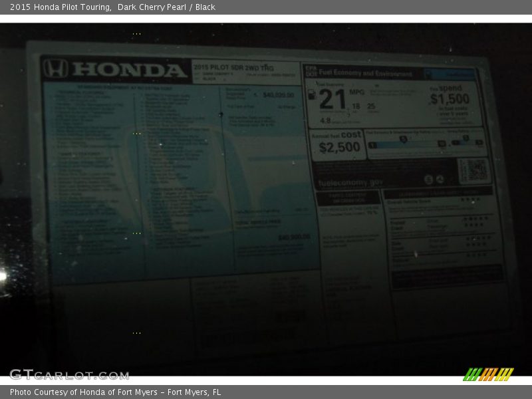Screen dimensions: 532x399
Task: Click the HONDA brand wordmark
Action: pos(130,70)
